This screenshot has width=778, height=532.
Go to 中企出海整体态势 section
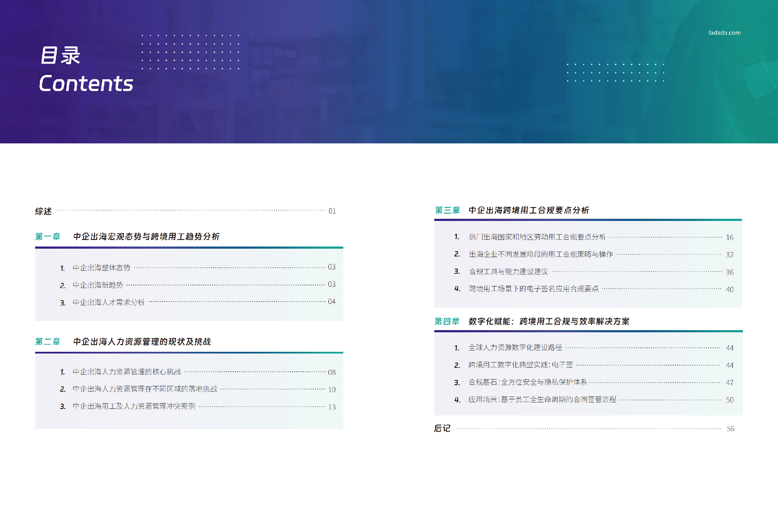coord(101,268)
